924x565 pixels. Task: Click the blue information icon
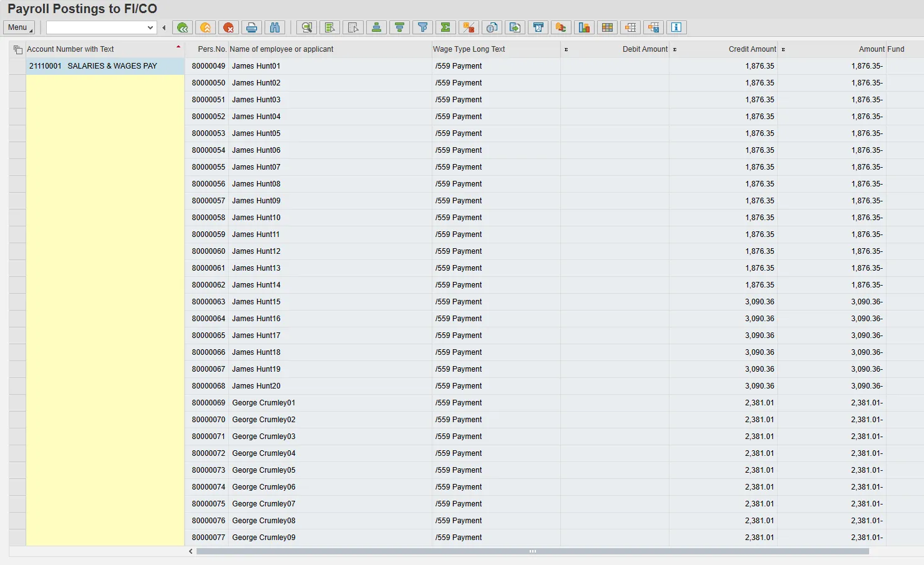676,27
